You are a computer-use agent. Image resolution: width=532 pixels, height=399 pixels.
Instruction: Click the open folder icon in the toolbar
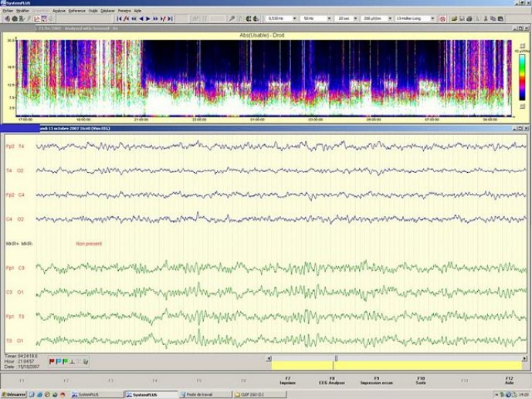[454, 19]
